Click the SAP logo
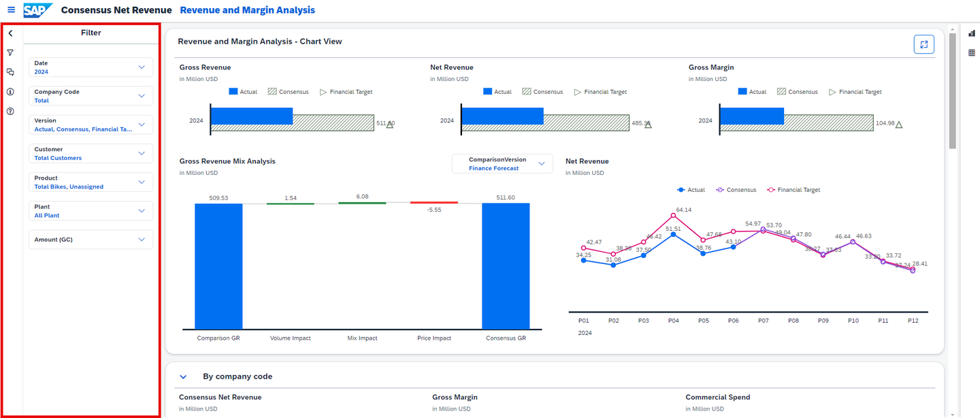Image resolution: width=980 pixels, height=418 pixels. 38,10
